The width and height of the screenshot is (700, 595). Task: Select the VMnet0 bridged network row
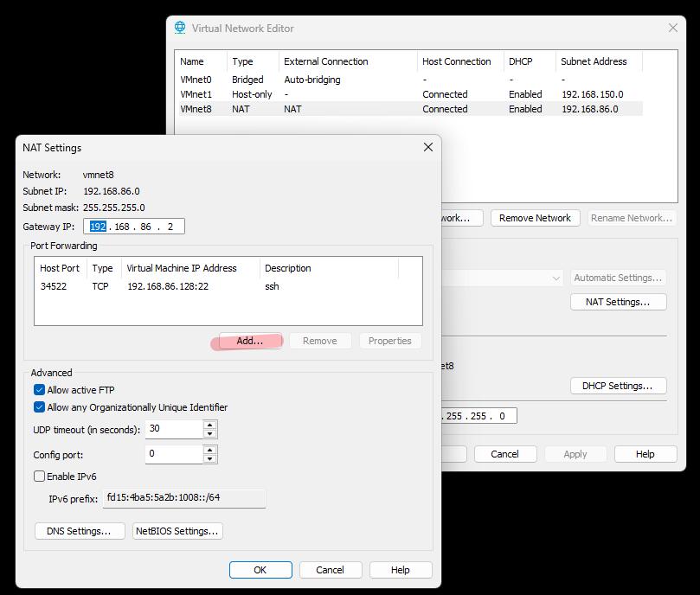tap(260, 79)
